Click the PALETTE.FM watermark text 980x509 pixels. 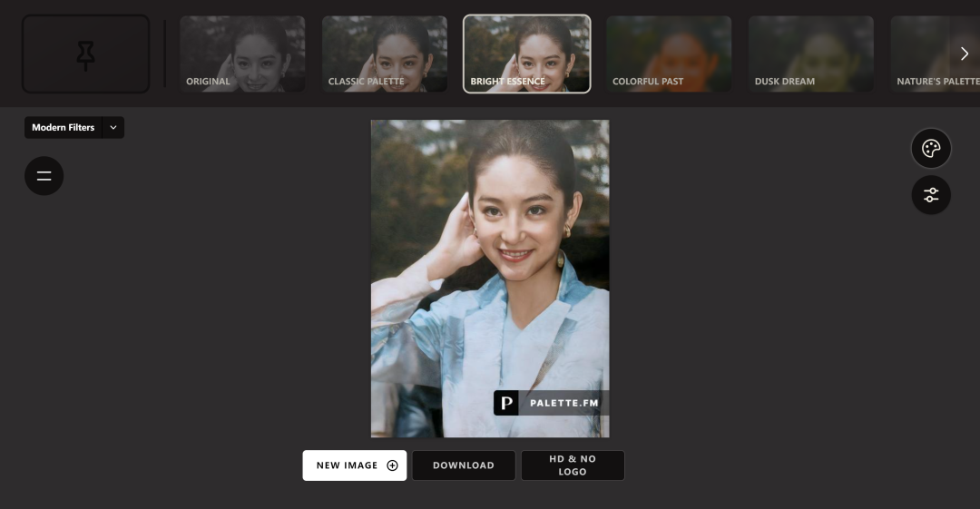tap(563, 404)
